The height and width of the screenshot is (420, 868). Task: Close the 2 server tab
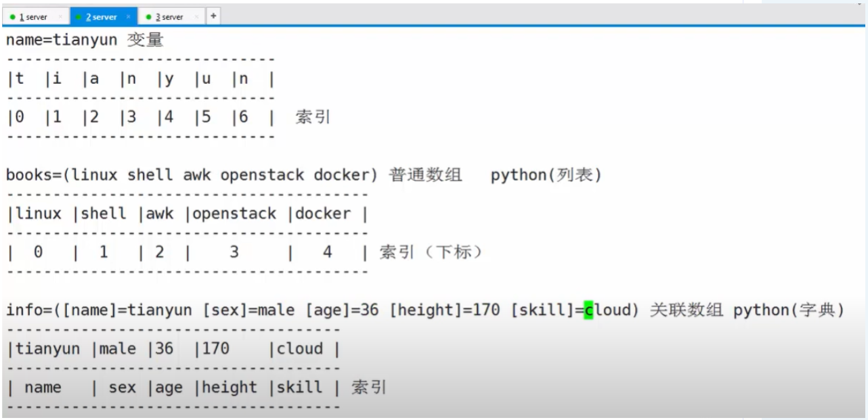click(129, 17)
